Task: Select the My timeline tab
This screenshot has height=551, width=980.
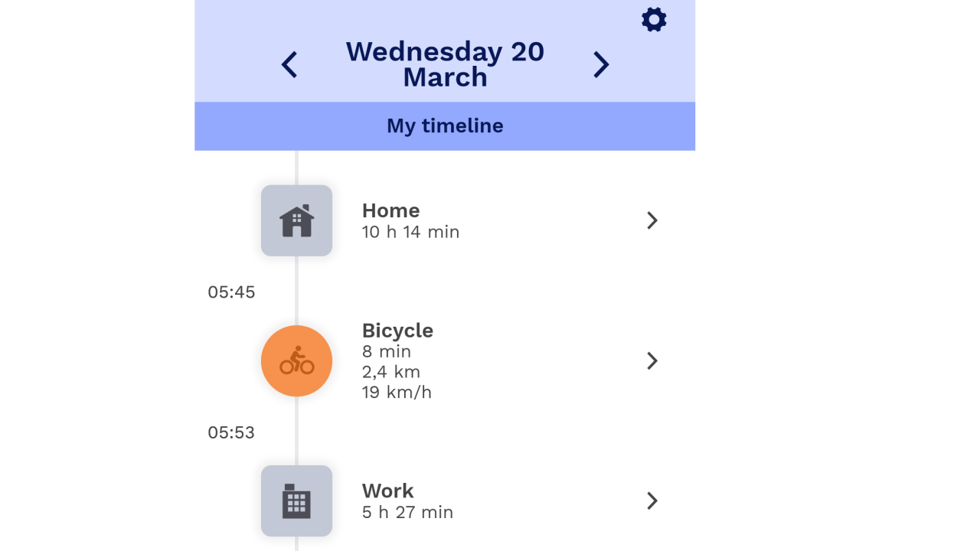Action: 445,126
